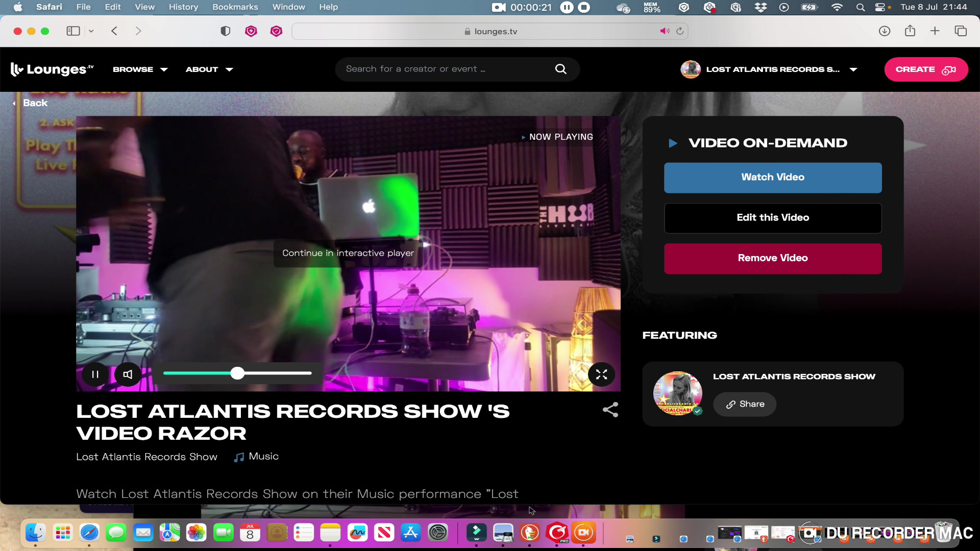Image resolution: width=980 pixels, height=551 pixels.
Task: Click Edit this Video
Action: coord(773,218)
